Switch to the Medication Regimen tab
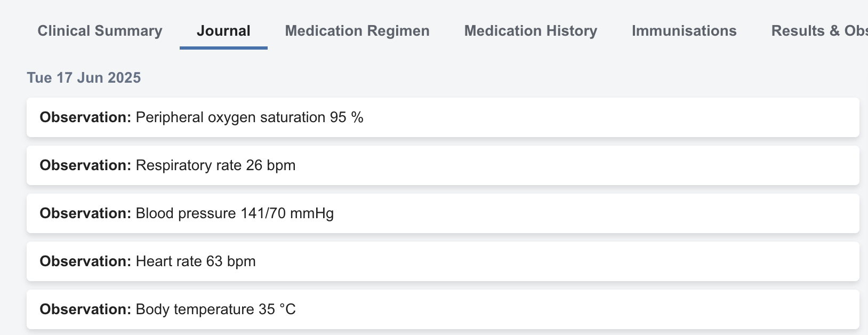This screenshot has height=335, width=868. [x=357, y=31]
